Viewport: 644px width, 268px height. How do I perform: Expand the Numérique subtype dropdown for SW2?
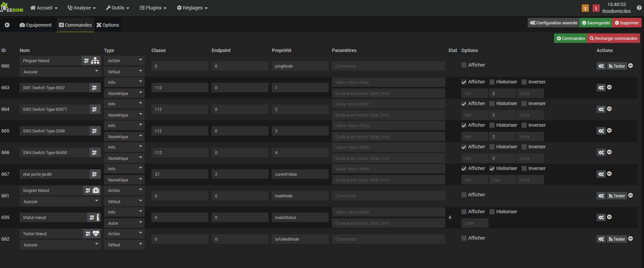coord(124,115)
